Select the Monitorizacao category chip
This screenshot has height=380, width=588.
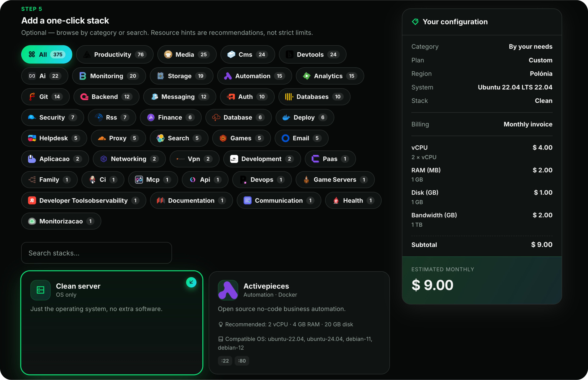click(61, 221)
